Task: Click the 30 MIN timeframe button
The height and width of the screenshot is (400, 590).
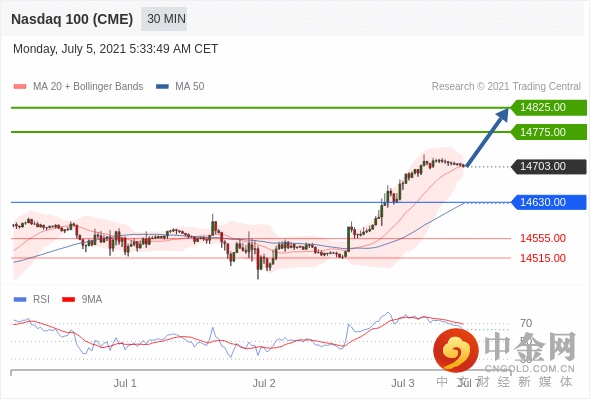Action: pos(164,19)
